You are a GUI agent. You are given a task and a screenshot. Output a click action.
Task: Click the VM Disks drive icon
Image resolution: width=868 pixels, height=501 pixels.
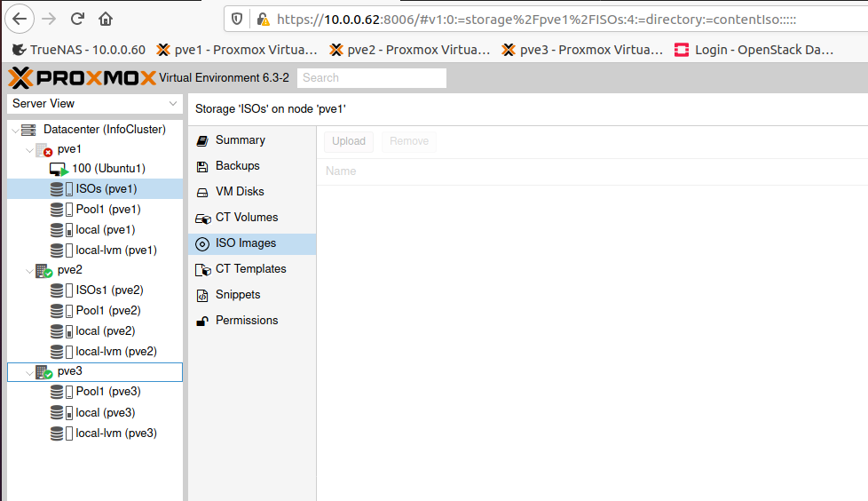(x=202, y=192)
